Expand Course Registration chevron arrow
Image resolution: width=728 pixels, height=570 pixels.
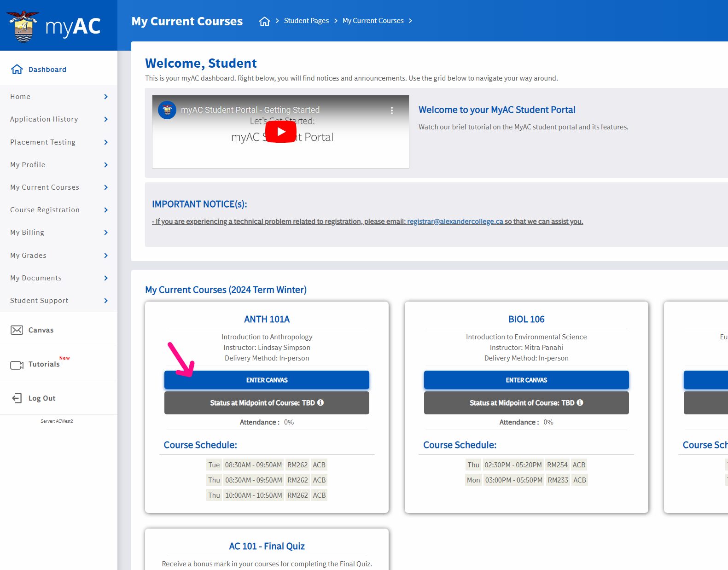[106, 210]
